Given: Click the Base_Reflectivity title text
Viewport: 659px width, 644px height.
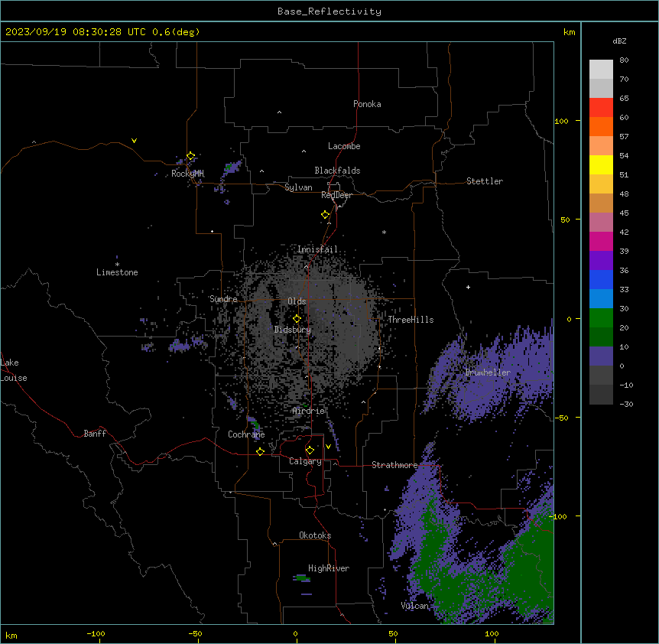Looking at the screenshot, I should point(329,11).
